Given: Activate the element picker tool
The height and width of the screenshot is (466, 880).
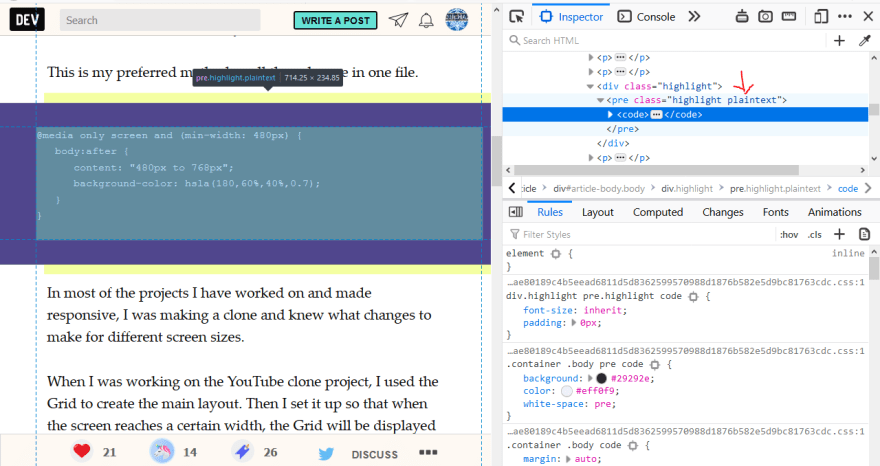Looking at the screenshot, I should click(516, 17).
